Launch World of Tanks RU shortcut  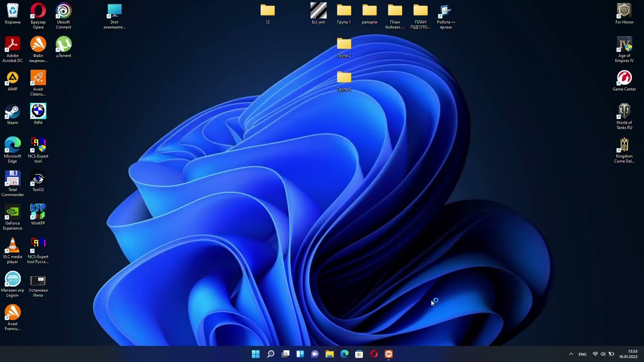624,117
